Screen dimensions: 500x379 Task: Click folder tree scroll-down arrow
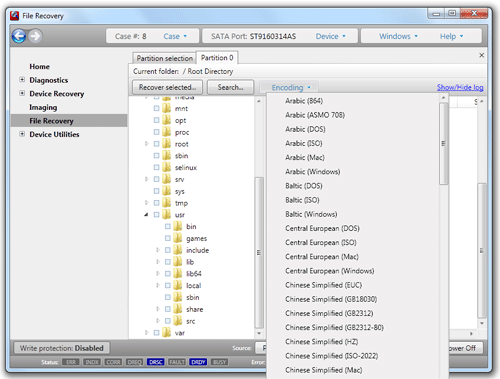[259, 333]
